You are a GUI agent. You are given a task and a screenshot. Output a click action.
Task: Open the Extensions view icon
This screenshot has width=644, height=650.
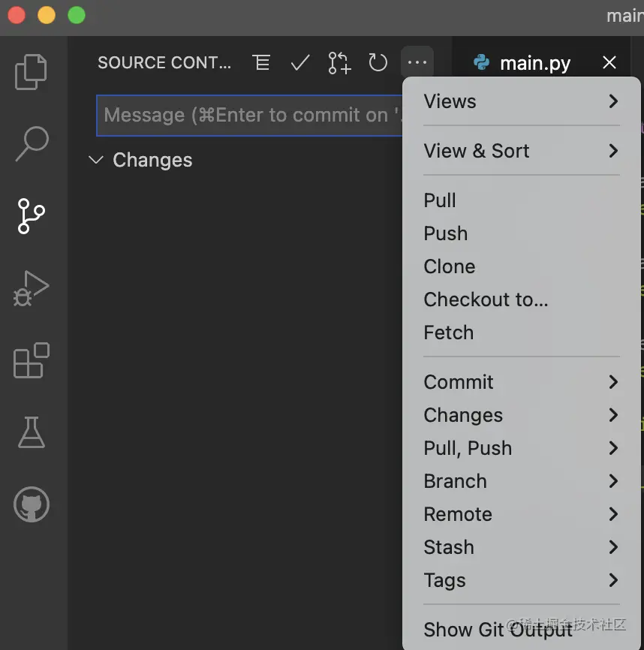click(x=31, y=360)
